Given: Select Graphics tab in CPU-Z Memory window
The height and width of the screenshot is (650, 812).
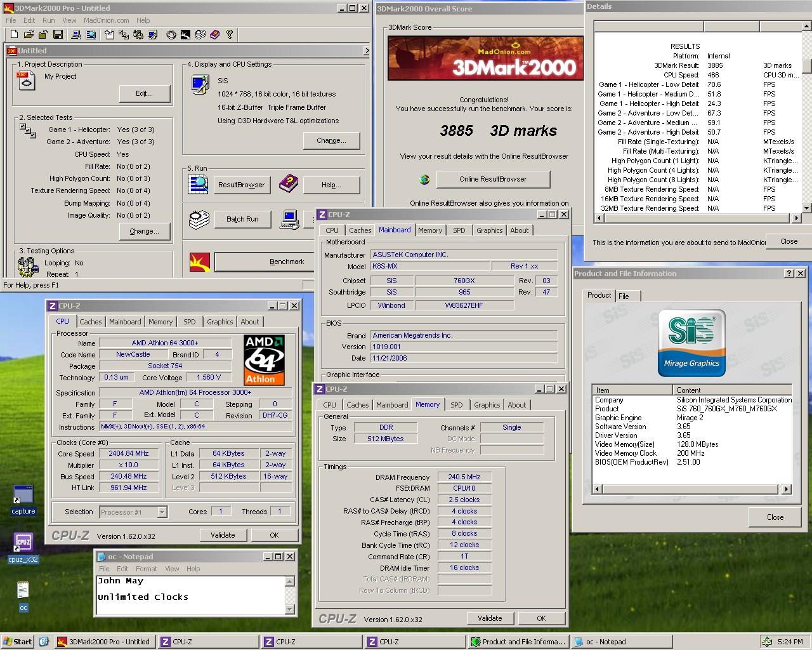Looking at the screenshot, I should [487, 405].
